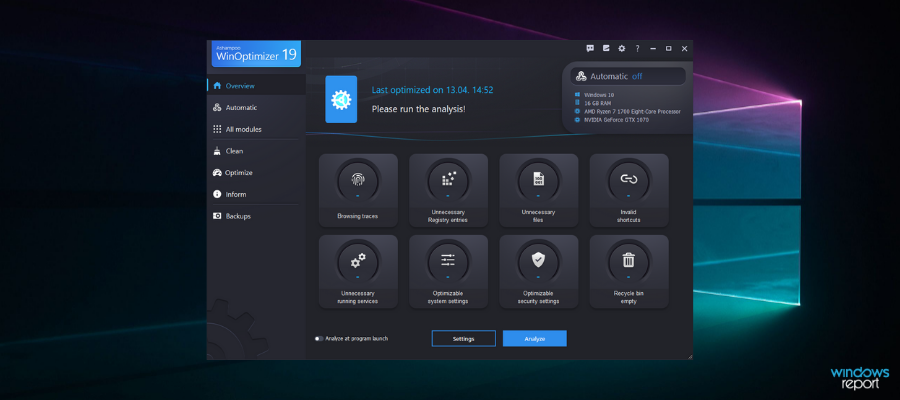The width and height of the screenshot is (900, 400).
Task: Click the '16 GB RAM' text
Action: pyautogui.click(x=598, y=103)
